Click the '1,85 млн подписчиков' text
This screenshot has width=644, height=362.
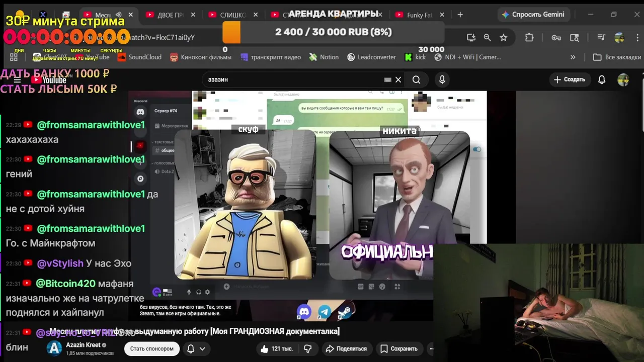pyautogui.click(x=90, y=353)
